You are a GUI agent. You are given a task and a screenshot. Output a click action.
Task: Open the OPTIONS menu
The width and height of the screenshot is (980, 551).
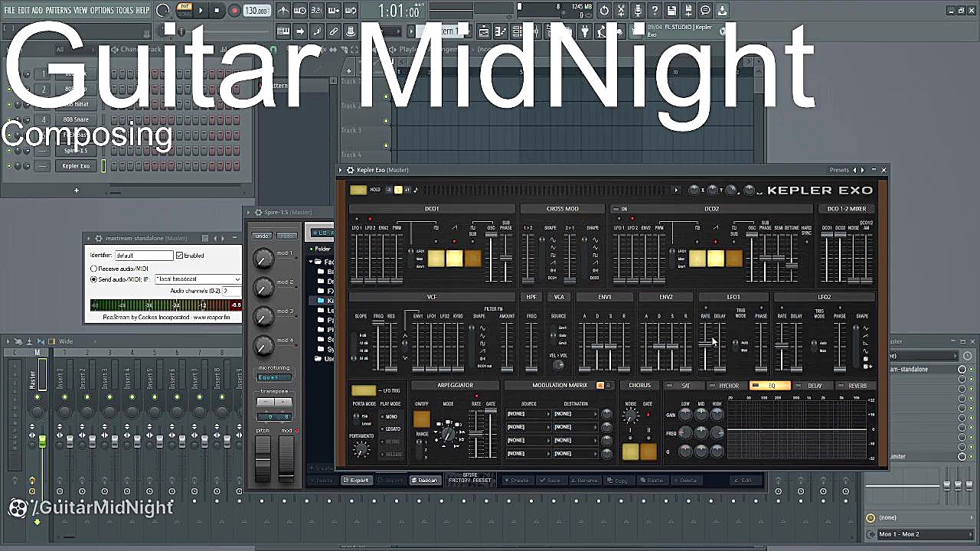pos(102,11)
